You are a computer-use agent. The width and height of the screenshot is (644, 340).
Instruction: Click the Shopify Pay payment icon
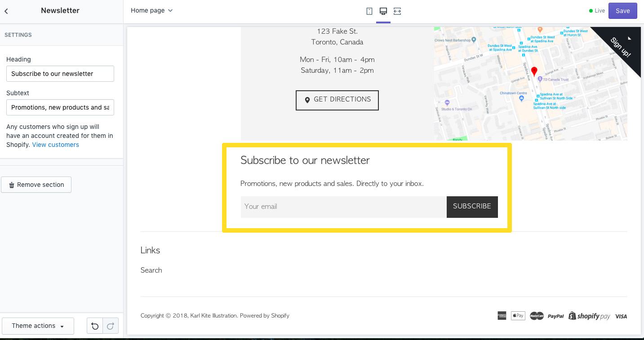[589, 316]
